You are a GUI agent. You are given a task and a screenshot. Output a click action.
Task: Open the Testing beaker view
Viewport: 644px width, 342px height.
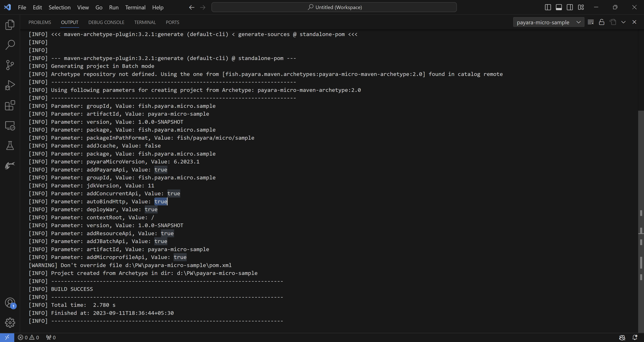tap(10, 146)
